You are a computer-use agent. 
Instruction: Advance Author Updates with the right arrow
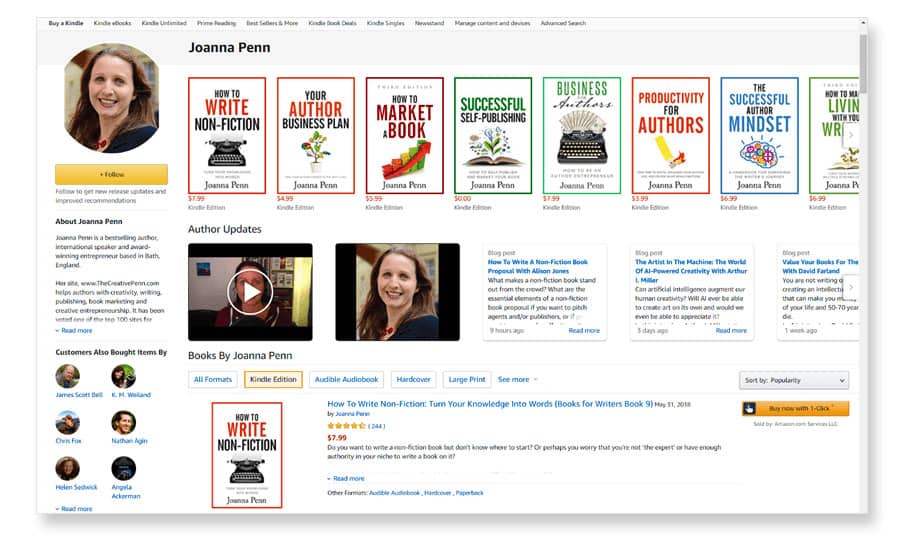(x=851, y=287)
